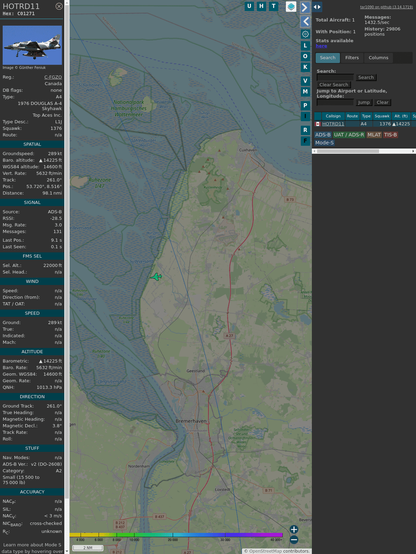This screenshot has height=554, width=416.
Task: Click the Jump button
Action: coord(364,102)
